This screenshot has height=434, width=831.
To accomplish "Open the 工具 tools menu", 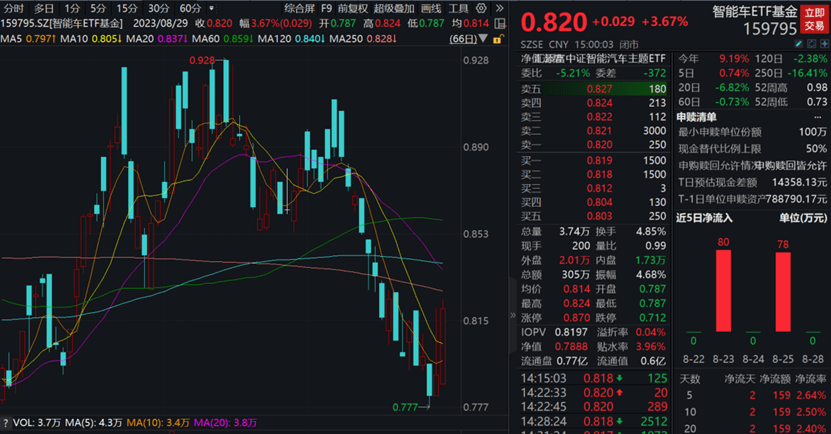I will tap(458, 8).
